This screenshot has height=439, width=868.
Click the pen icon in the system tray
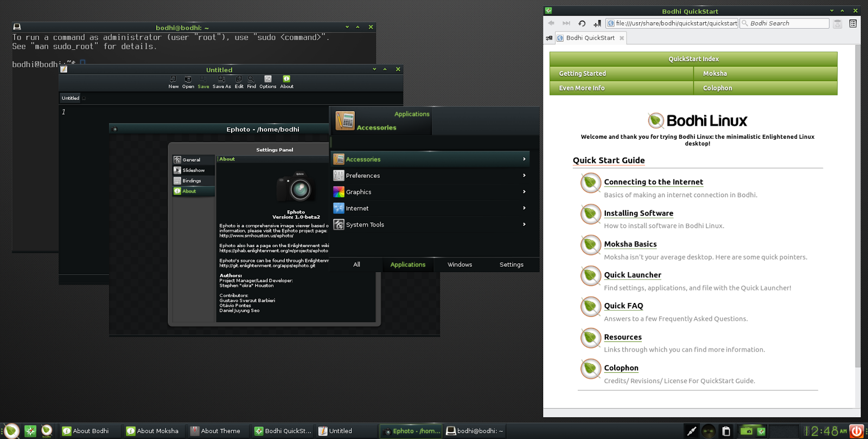[x=692, y=431]
